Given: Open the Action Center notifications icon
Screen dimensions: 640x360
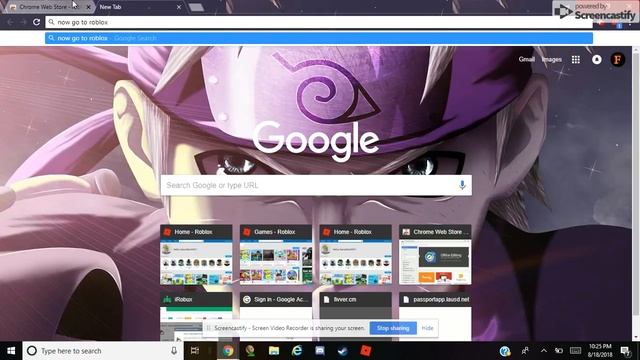Looking at the screenshot, I should click(x=625, y=351).
